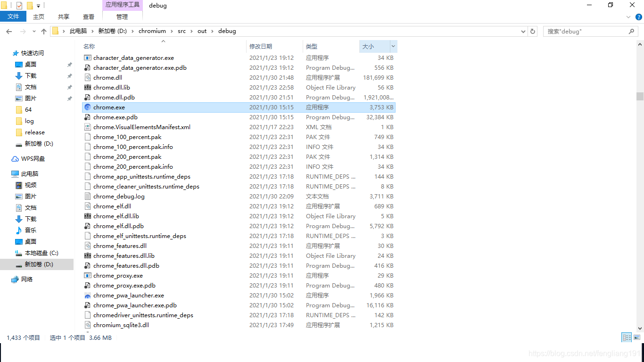644x362 pixels.
Task: Click the chromium_sqlite3.dll icon
Action: [x=87, y=325]
